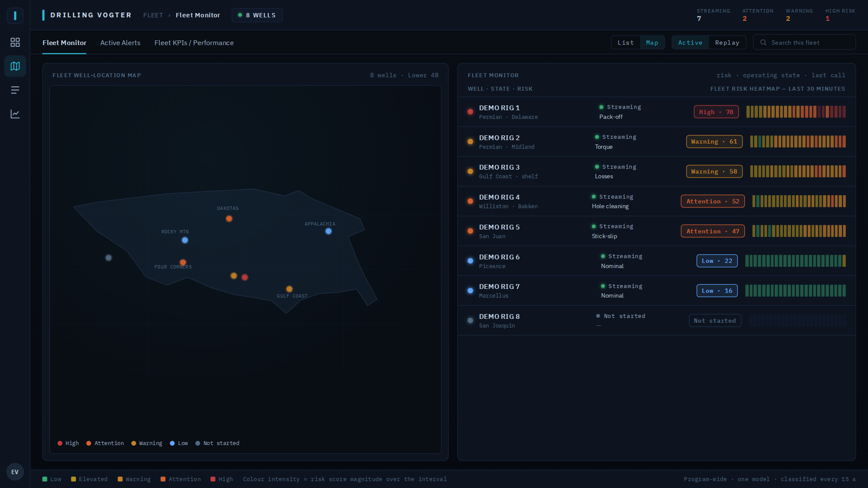Click the High · 78 risk badge
The image size is (868, 488).
pos(716,112)
